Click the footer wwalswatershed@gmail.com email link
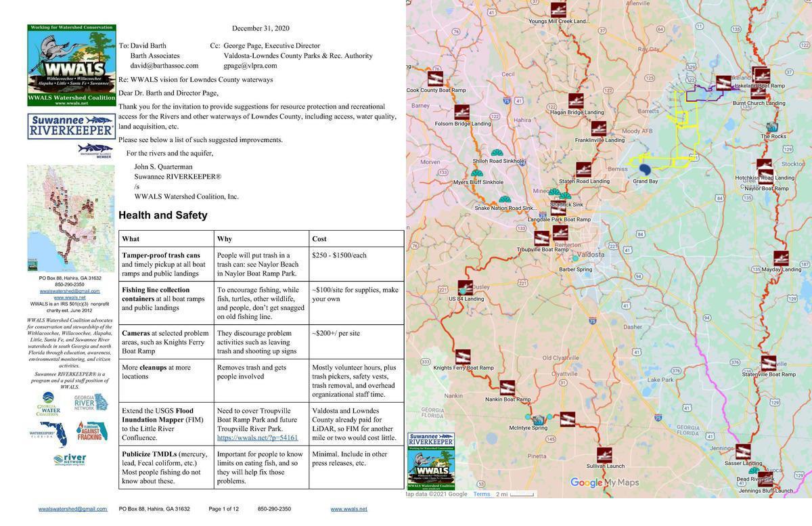The height and width of the screenshot is (526, 812). pyautogui.click(x=72, y=509)
